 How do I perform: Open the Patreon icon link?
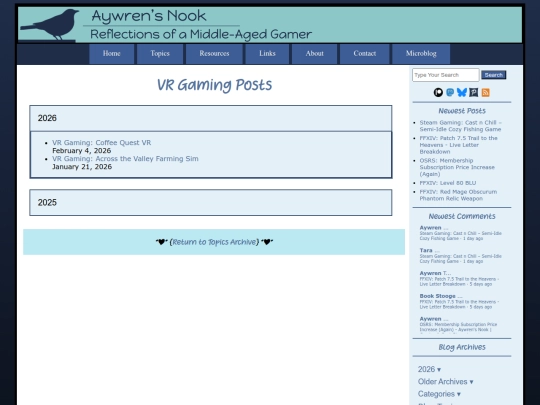438,92
